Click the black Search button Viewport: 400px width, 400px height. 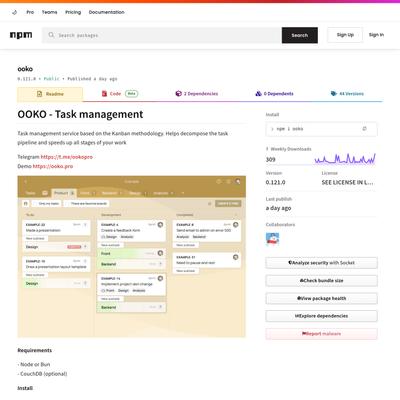coord(300,35)
